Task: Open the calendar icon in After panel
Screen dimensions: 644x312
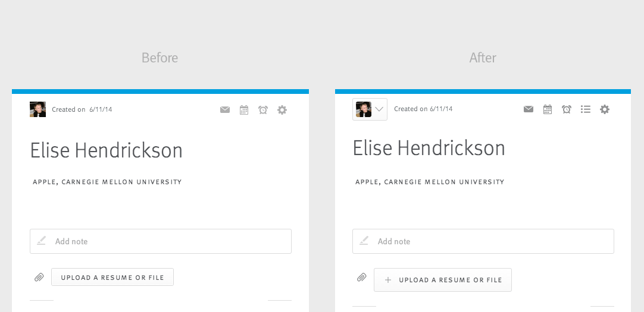Action: pos(548,109)
